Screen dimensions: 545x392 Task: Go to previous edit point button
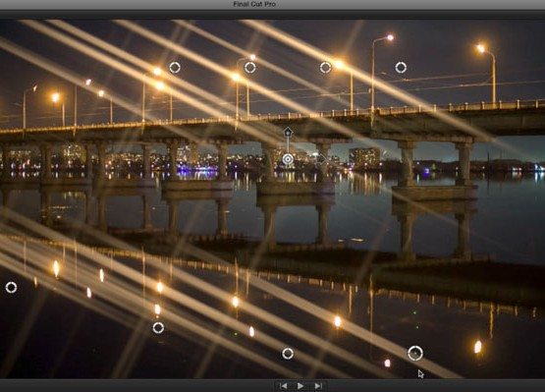coord(284,386)
